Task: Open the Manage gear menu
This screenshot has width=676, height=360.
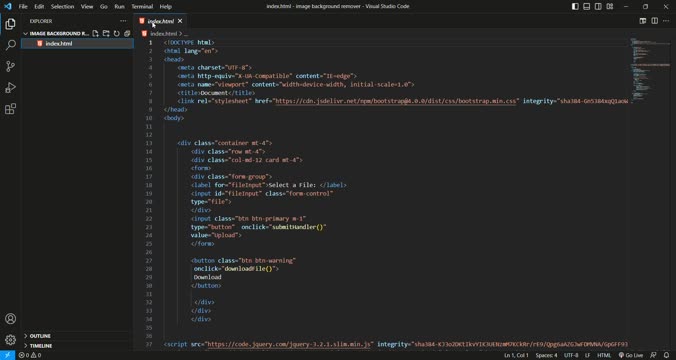Action: pos(10,340)
